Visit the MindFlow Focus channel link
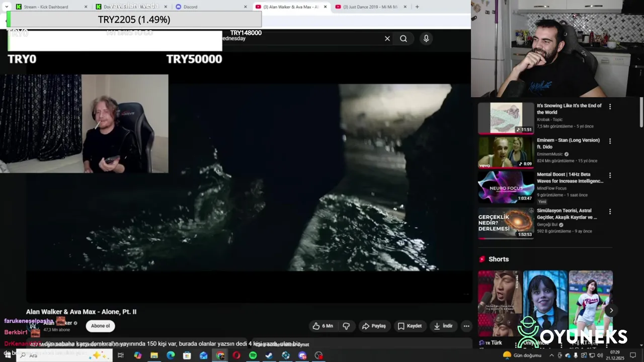The height and width of the screenshot is (362, 644). click(551, 189)
